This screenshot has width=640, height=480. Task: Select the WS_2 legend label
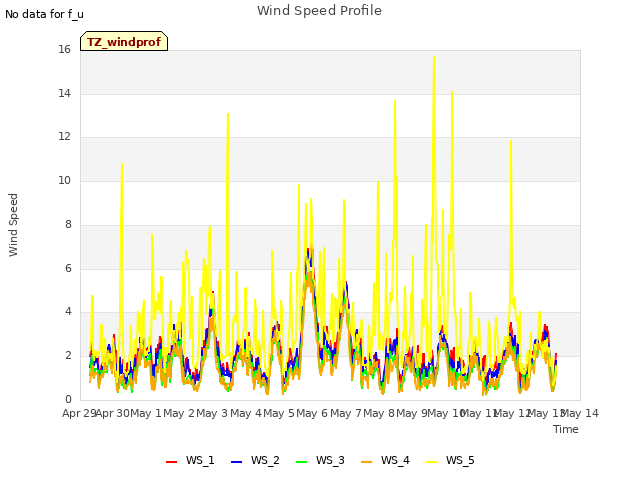pos(265,460)
